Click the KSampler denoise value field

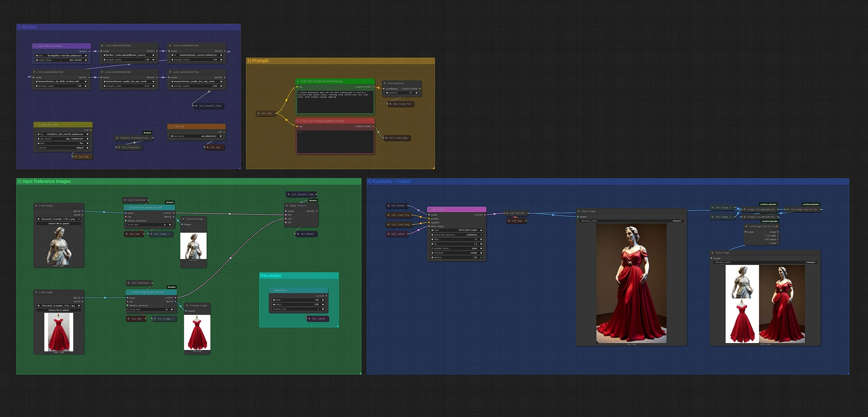pos(456,257)
